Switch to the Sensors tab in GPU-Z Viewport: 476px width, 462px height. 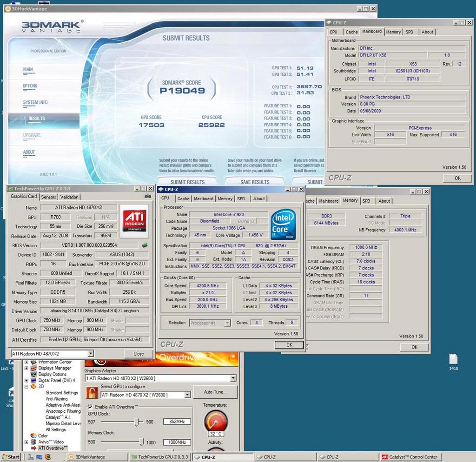pos(48,197)
